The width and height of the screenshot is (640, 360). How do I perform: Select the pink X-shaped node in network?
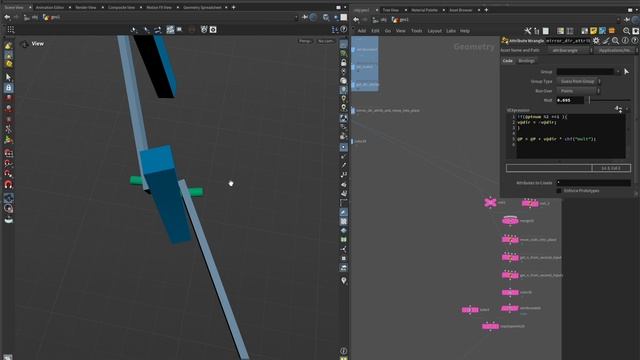(x=490, y=202)
